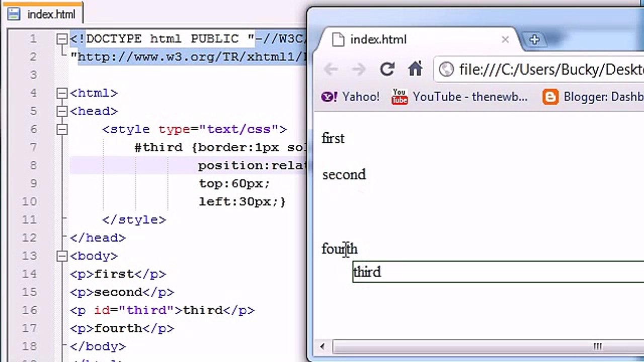Click the browser address bar
The width and height of the screenshot is (644, 362).
click(538, 69)
